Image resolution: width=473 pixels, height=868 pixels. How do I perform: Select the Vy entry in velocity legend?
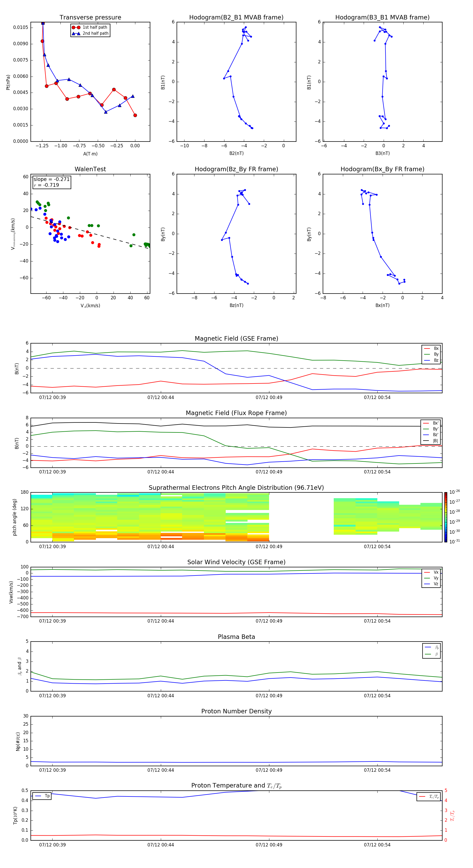click(431, 578)
